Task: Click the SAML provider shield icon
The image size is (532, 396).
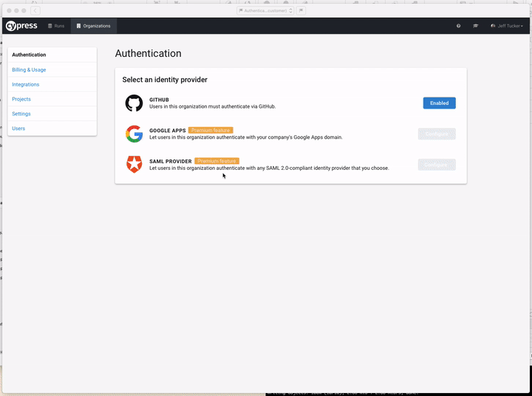Action: [x=134, y=164]
